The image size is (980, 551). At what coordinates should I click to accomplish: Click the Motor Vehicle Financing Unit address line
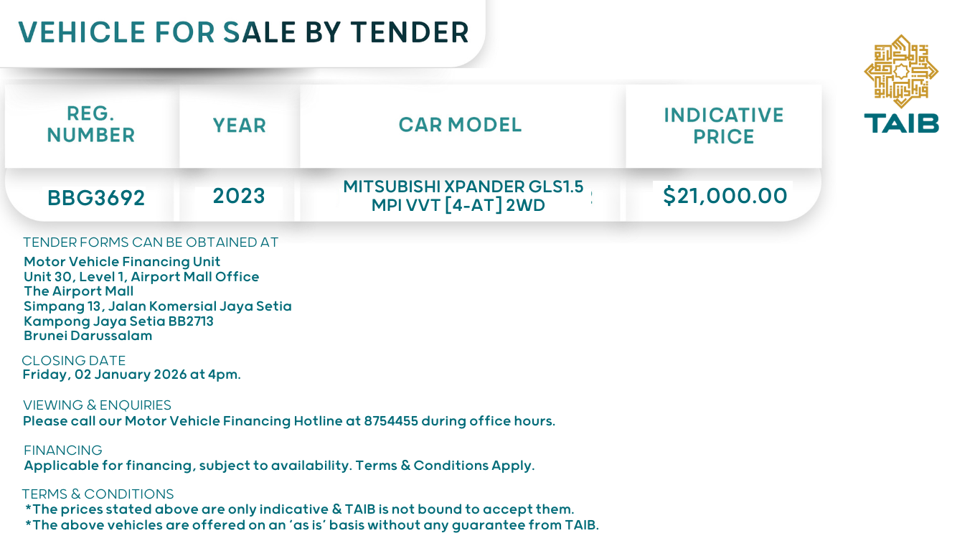pos(122,262)
